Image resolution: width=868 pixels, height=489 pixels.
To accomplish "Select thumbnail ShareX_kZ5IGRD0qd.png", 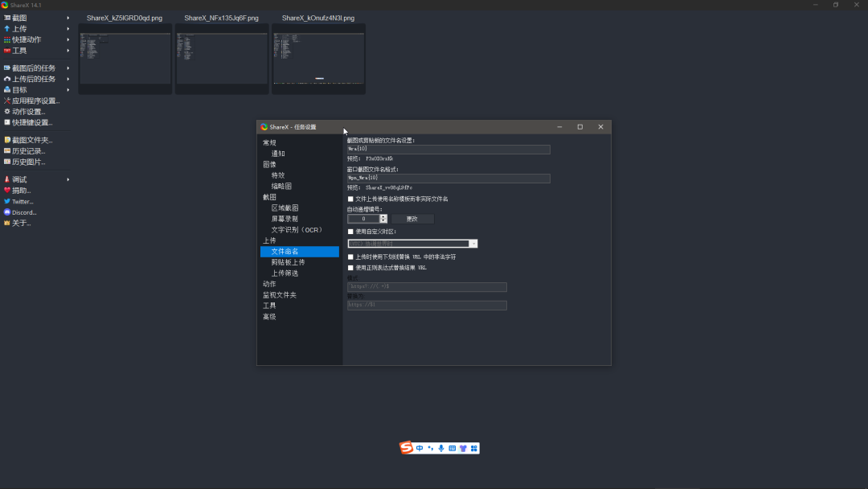I will [125, 58].
